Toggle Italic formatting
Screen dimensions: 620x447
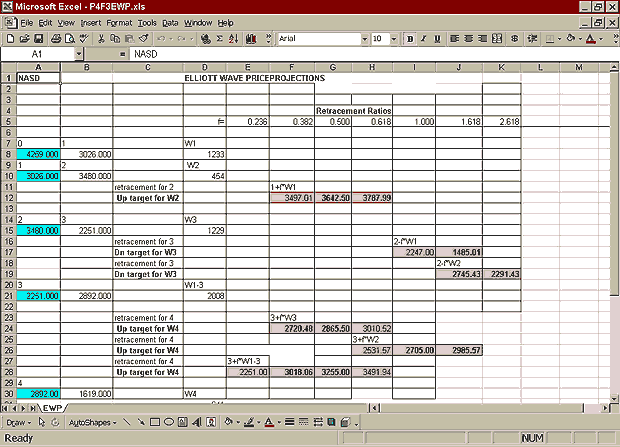[423, 38]
